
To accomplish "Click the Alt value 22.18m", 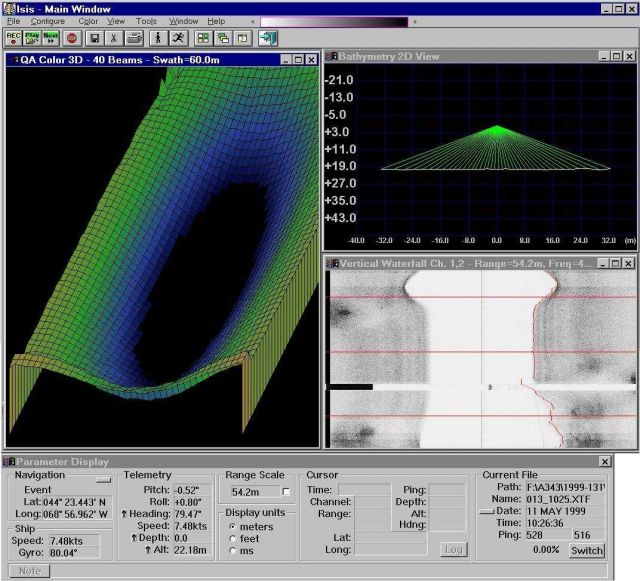I will click(x=192, y=550).
